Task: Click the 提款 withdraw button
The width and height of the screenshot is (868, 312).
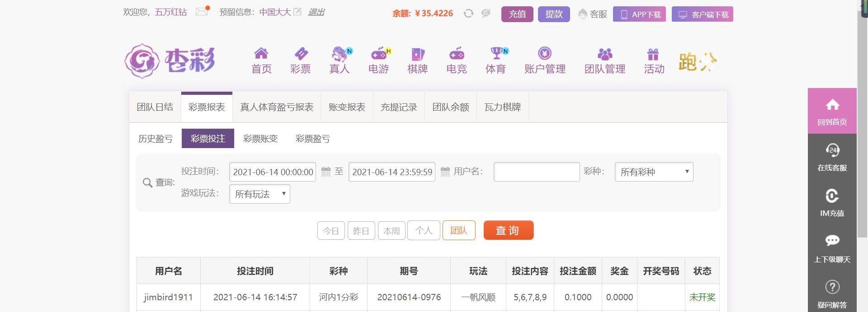Action: point(554,14)
